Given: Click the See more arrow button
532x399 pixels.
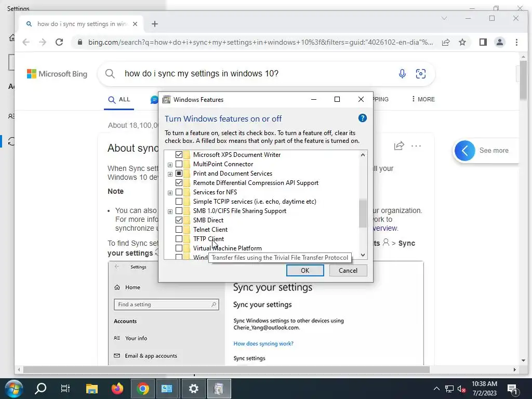Looking at the screenshot, I should (x=465, y=150).
